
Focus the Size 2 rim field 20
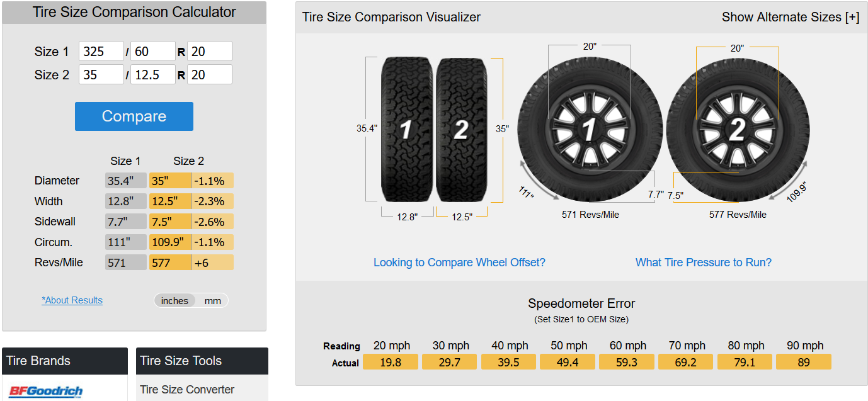pos(210,74)
